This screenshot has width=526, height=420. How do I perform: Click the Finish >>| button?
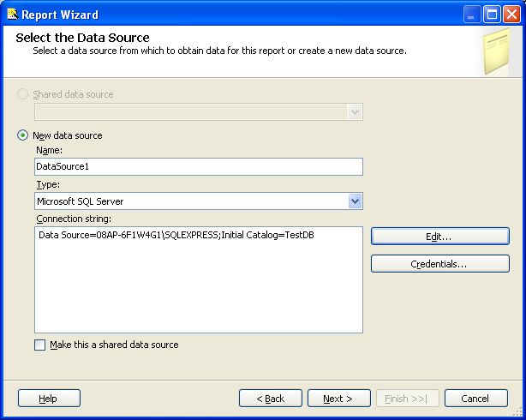pyautogui.click(x=407, y=399)
